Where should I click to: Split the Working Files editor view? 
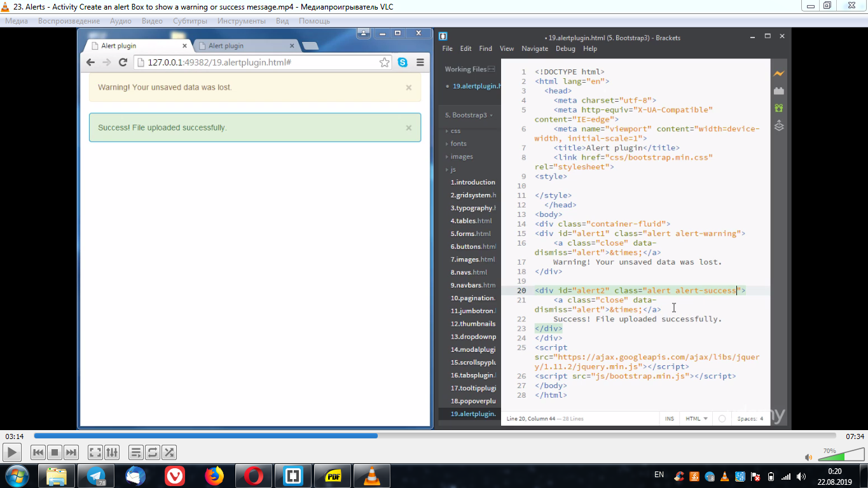point(492,69)
